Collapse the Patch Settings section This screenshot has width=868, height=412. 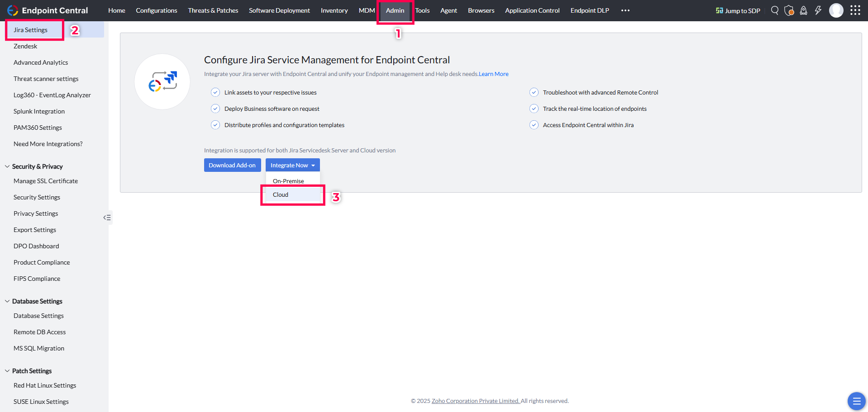(7, 371)
